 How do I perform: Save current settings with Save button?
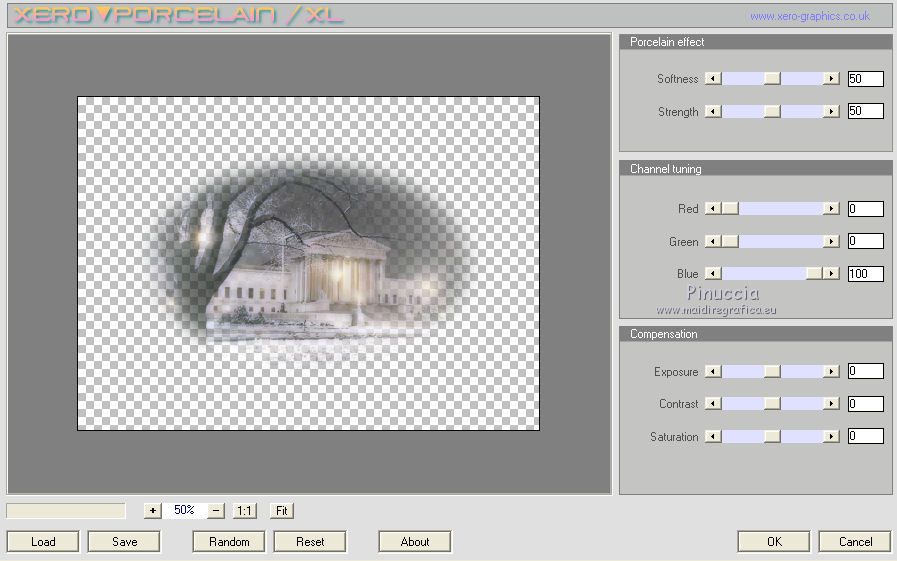click(124, 542)
